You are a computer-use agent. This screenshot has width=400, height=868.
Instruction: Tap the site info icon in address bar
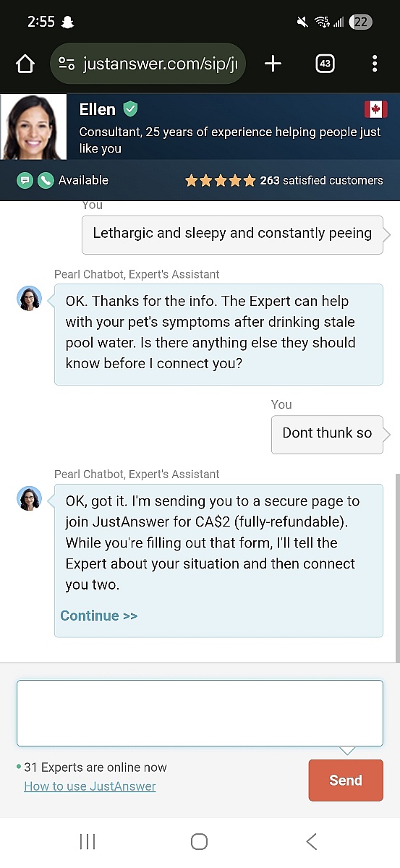coord(67,64)
